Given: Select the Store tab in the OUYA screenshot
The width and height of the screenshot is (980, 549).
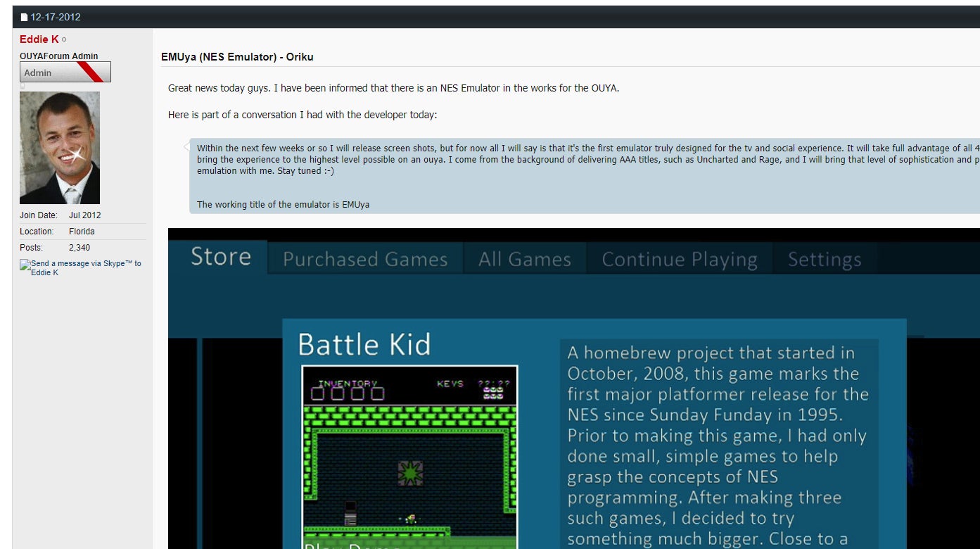Looking at the screenshot, I should (220, 258).
